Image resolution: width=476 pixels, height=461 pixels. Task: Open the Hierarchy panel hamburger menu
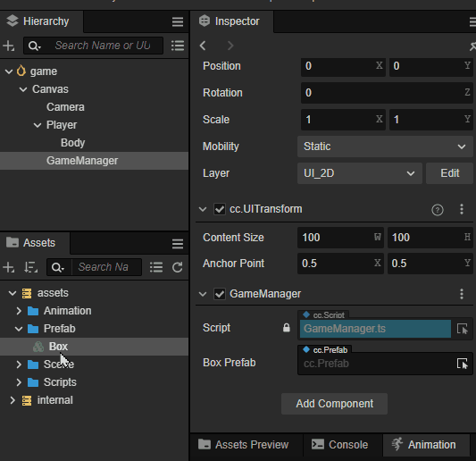tap(178, 21)
